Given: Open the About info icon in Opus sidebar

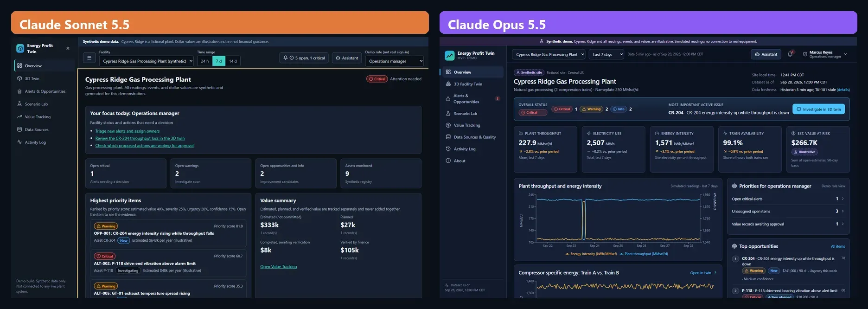Looking at the screenshot, I should 448,161.
